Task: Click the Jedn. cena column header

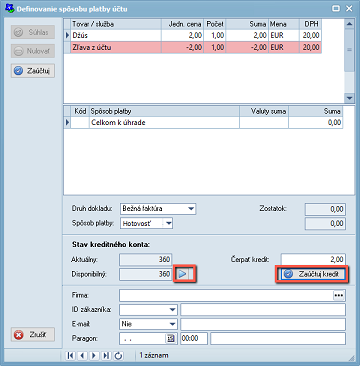Action: pyautogui.click(x=183, y=24)
